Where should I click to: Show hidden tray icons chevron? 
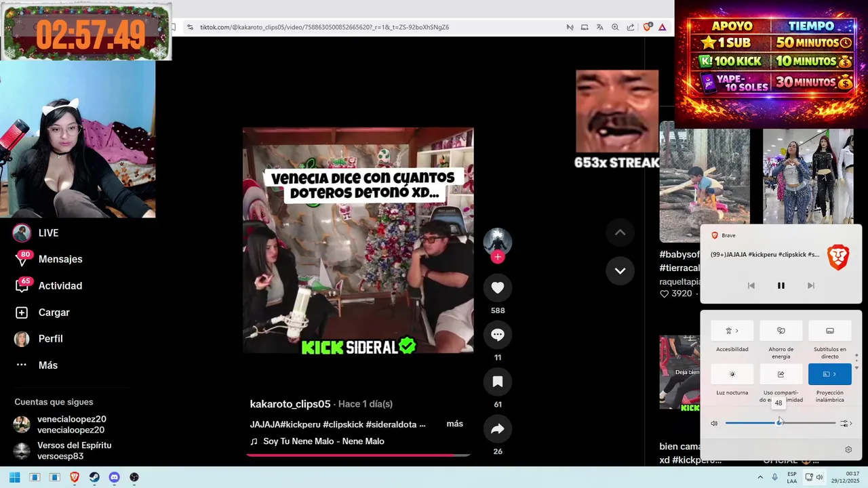(x=759, y=477)
